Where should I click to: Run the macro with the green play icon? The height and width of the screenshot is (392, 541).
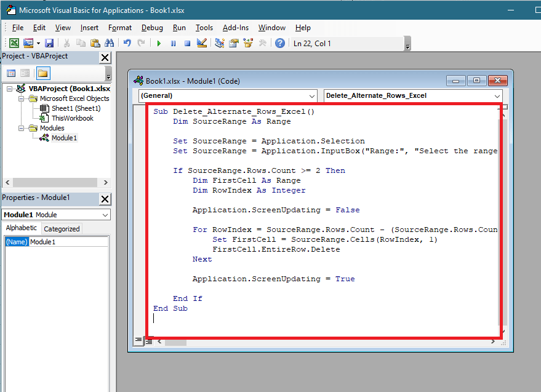159,44
